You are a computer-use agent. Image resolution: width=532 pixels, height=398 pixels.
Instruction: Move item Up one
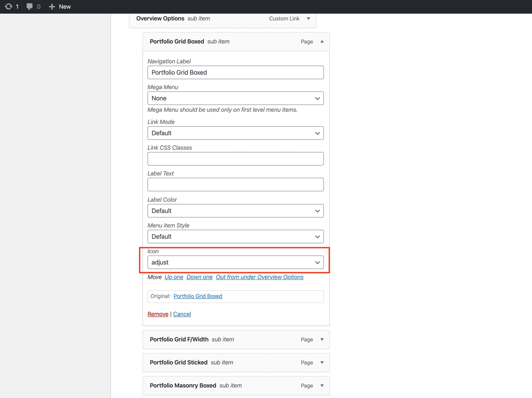click(x=174, y=277)
